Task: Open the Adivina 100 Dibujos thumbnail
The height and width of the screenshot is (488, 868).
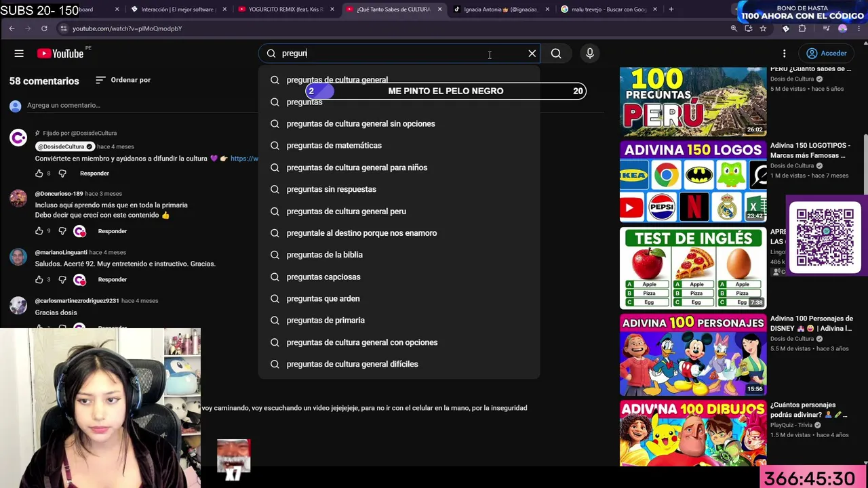Action: [693, 433]
